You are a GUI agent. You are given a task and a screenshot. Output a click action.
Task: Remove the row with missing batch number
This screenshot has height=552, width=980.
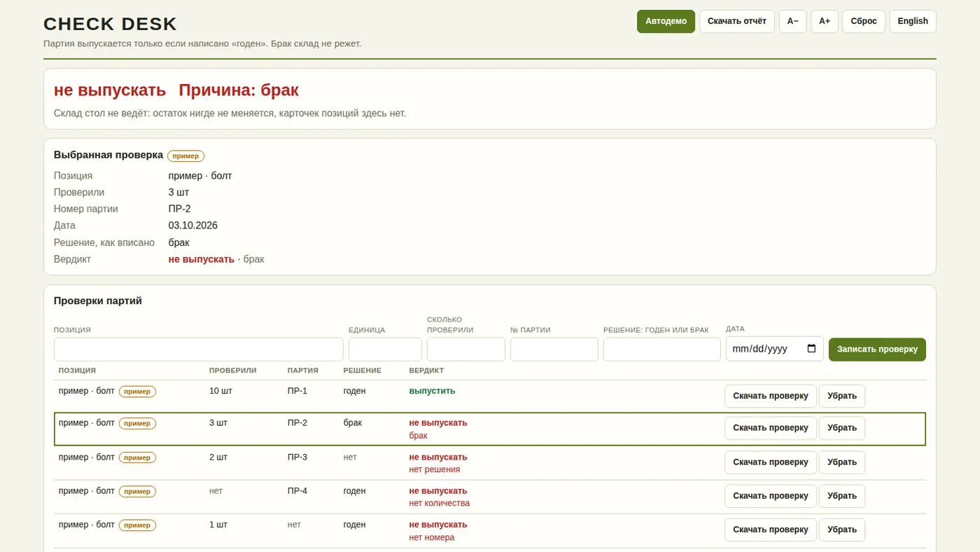(x=842, y=530)
